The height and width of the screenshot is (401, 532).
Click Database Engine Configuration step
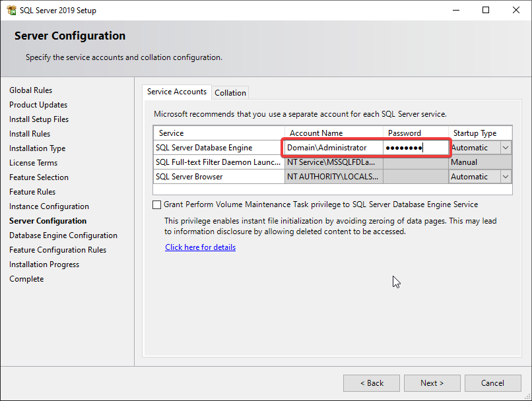point(63,235)
